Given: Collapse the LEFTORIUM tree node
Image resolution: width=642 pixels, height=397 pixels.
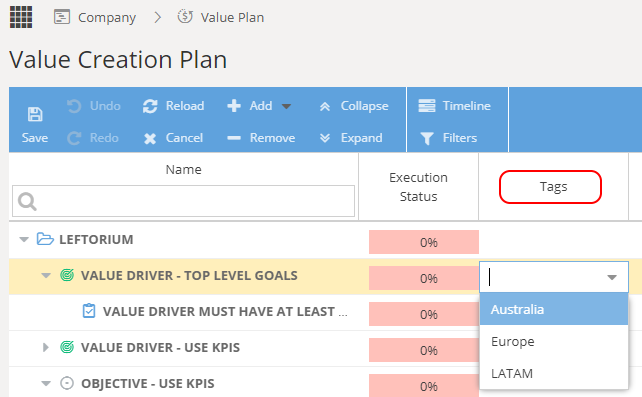Looking at the screenshot, I should (x=24, y=239).
